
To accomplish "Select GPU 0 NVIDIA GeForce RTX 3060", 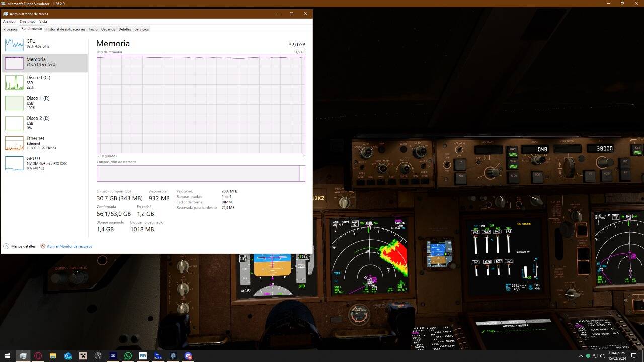I will click(44, 163).
